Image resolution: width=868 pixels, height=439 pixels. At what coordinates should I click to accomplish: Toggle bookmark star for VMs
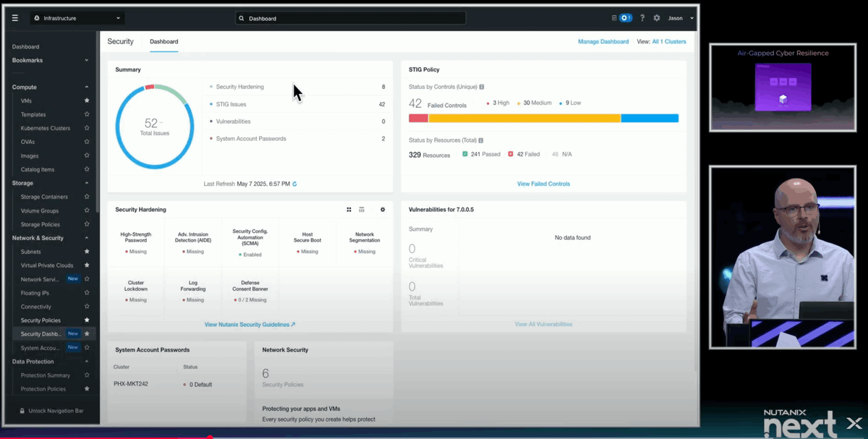point(87,101)
